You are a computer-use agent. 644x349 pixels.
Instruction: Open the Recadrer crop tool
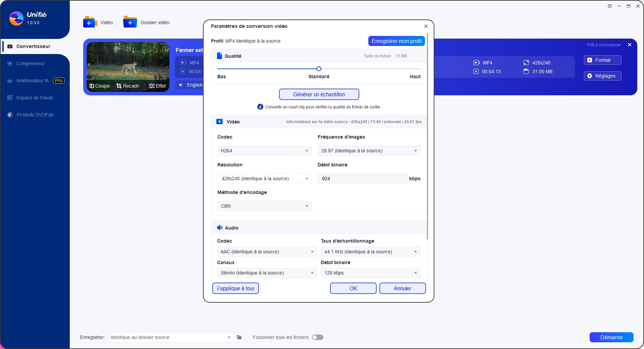tap(128, 86)
